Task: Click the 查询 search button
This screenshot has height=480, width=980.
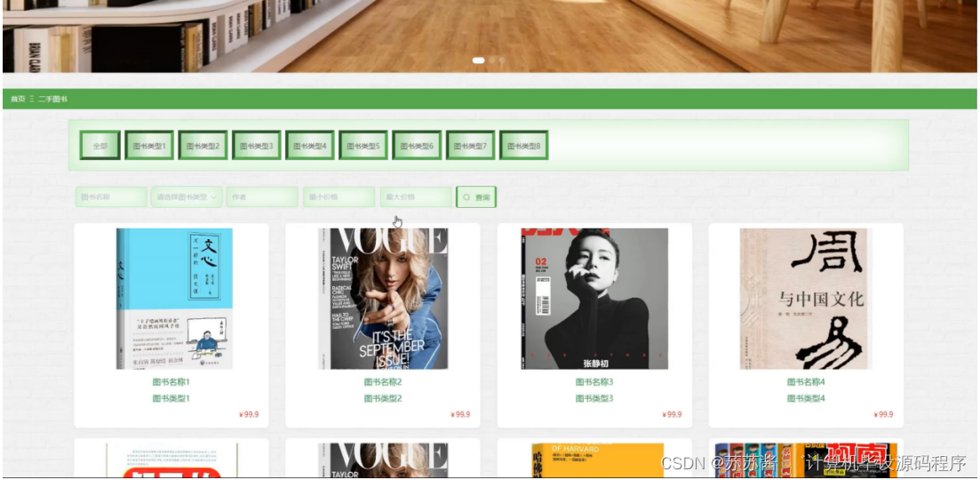Action: click(x=476, y=196)
